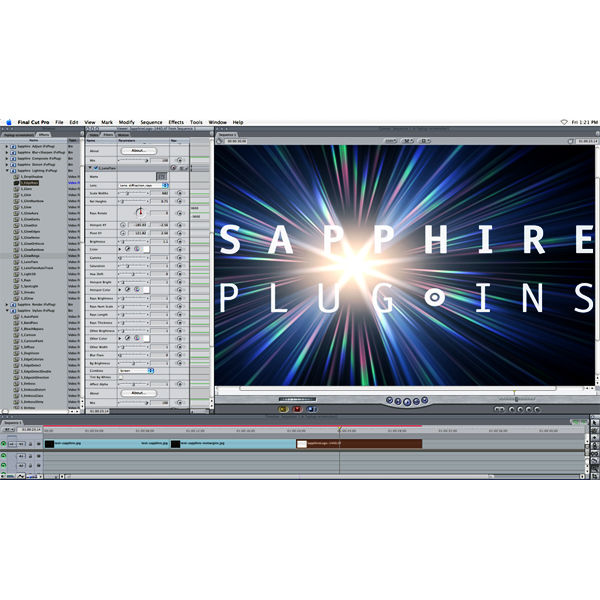Click the red Overwrite edit button
600x600 pixels.
[297, 409]
